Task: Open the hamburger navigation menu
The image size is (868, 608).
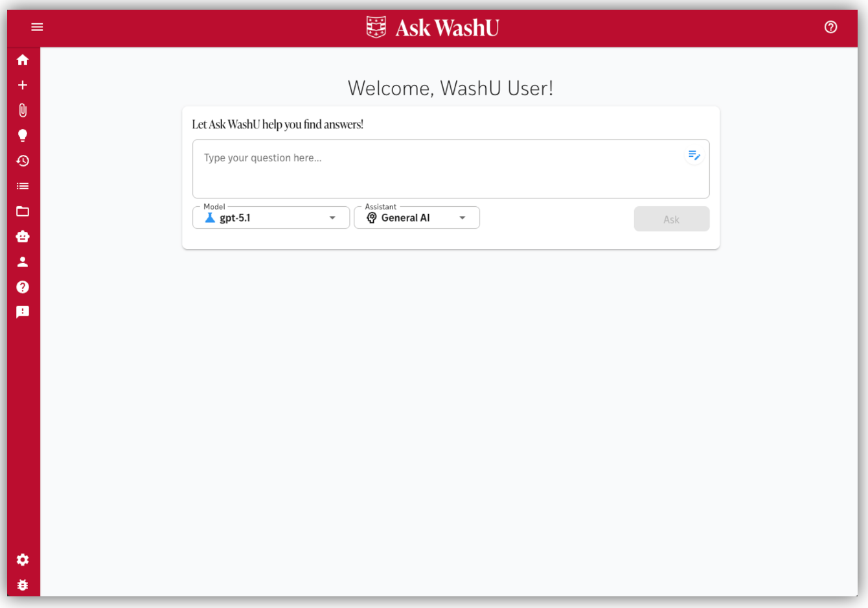Action: [37, 27]
